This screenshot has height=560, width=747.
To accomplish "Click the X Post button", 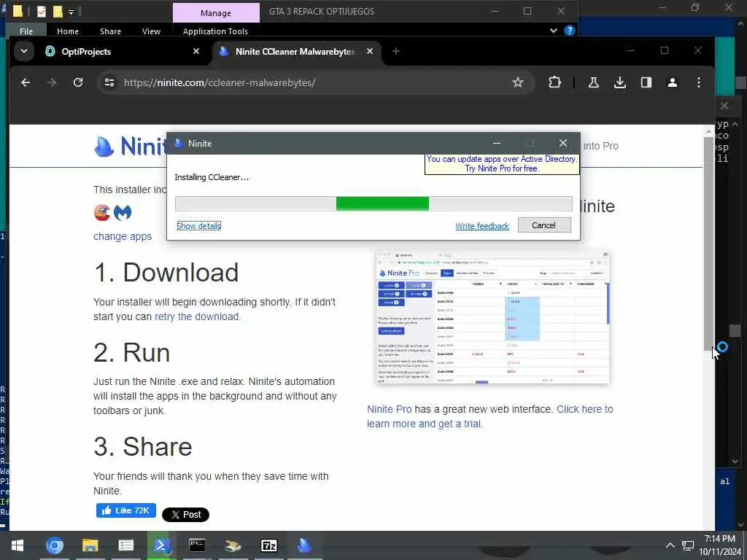I will point(186,515).
